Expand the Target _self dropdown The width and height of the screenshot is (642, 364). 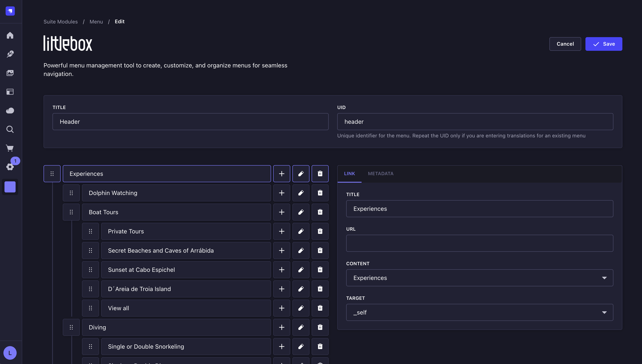pyautogui.click(x=479, y=312)
